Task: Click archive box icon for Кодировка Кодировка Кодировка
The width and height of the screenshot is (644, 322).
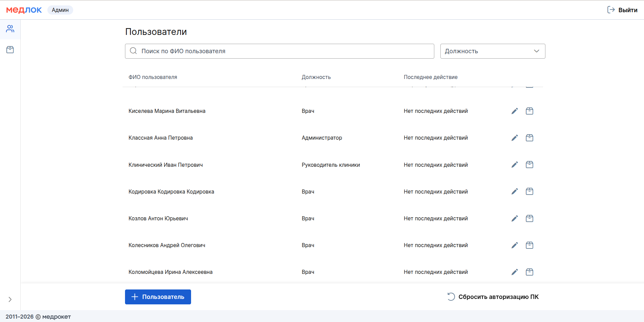Action: 529,192
